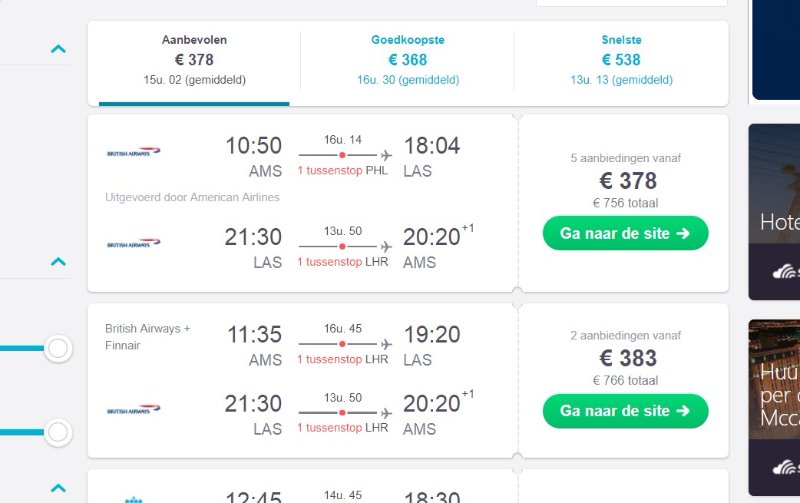Switch to the Aanbevolen sorting tab
The height and width of the screenshot is (503, 800).
pyautogui.click(x=194, y=60)
